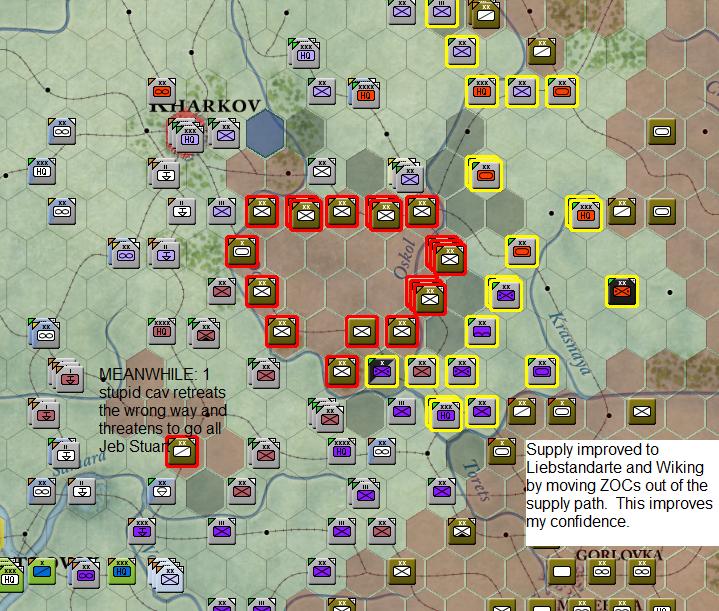Select the Soviet tank brigade touching the supply note
This screenshot has height=611, width=719.
pos(502,452)
